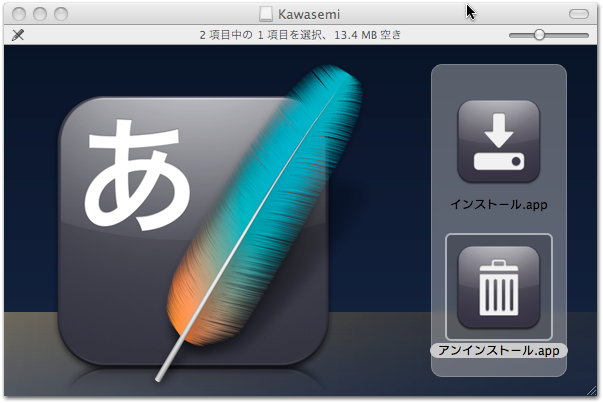
Task: Click the インストール.app file name label
Action: [x=498, y=204]
